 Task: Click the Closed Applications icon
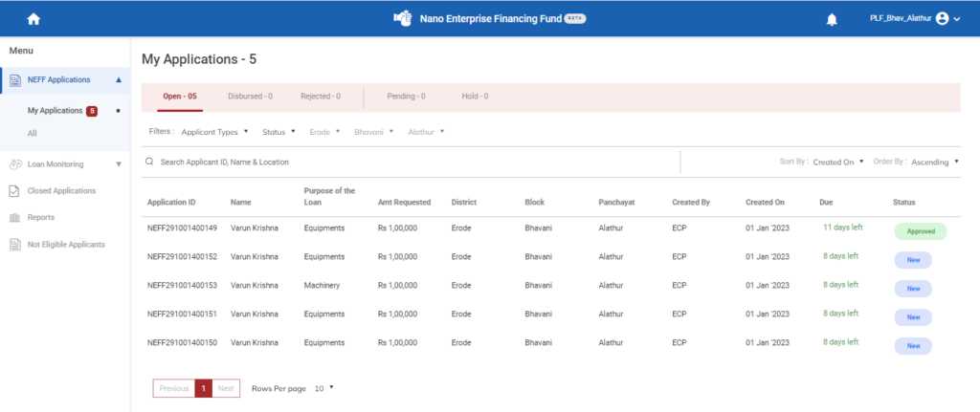coord(15,191)
